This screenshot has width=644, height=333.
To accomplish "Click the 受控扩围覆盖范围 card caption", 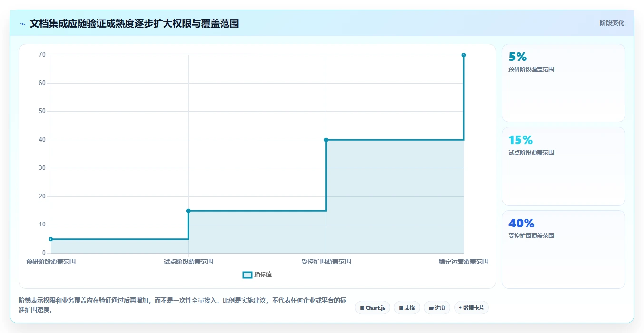I will [531, 236].
